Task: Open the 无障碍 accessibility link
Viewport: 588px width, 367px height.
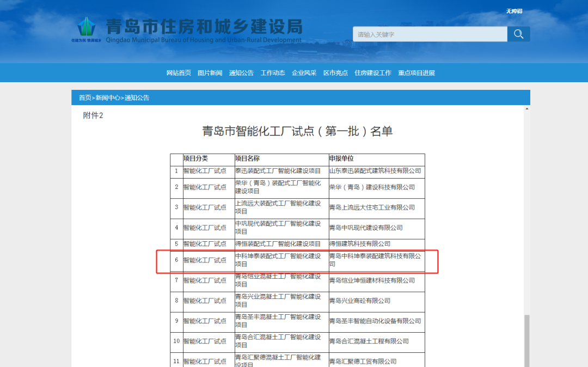Action: 514,11
